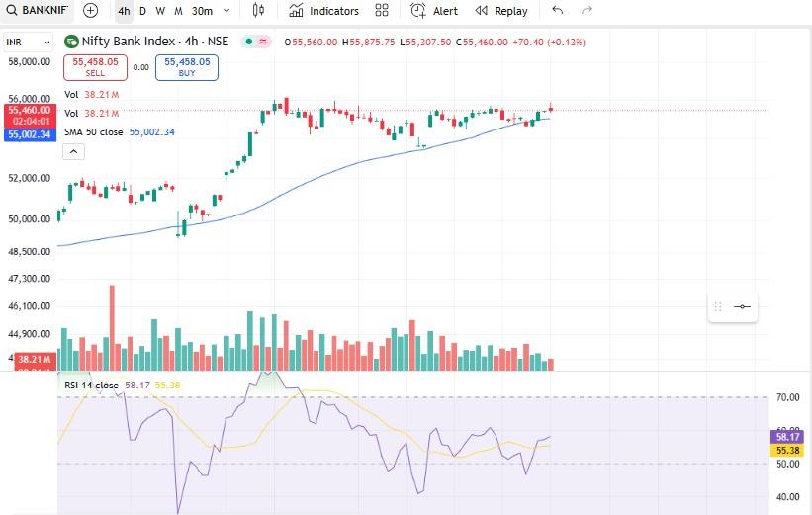Screen dimensions: 812x515
Task: Click the redo arrow
Action: pyautogui.click(x=586, y=10)
